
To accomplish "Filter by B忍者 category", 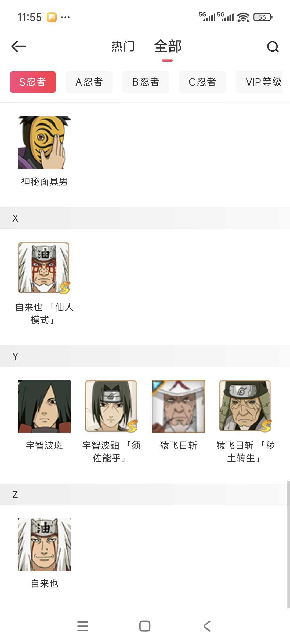I will (146, 82).
